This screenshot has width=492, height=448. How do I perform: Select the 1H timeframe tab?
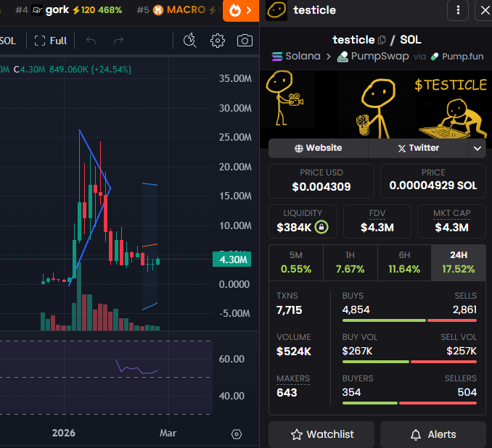pos(350,262)
